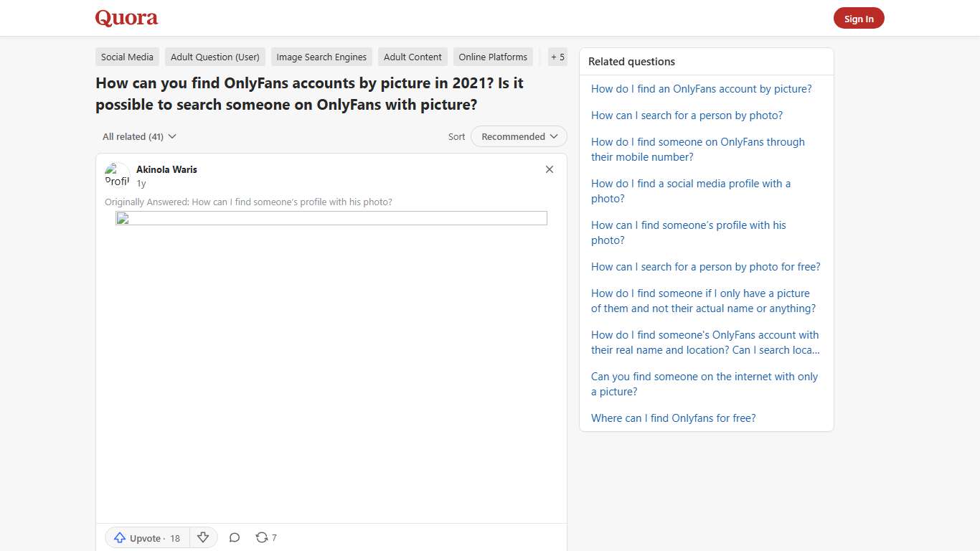Open the Recommended sort dropdown

point(518,136)
